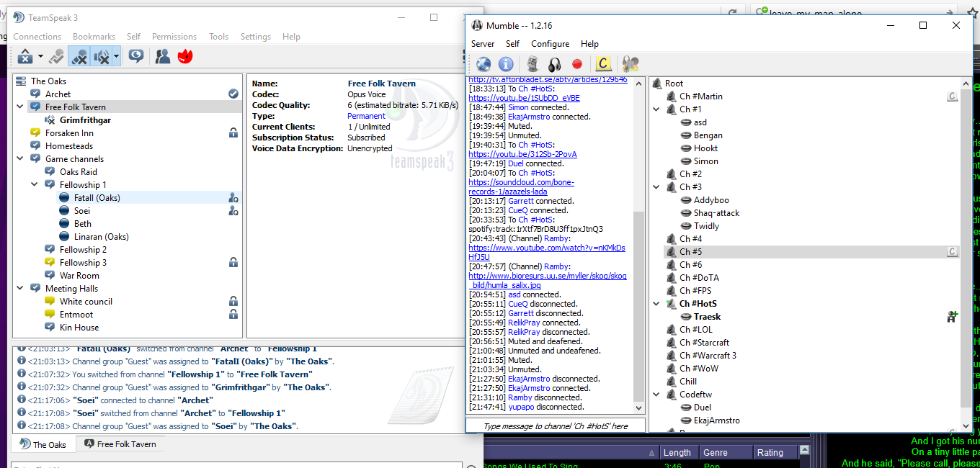This screenshot has height=468, width=980.
Task: Open Mumble comment editor C icon
Action: click(x=603, y=64)
